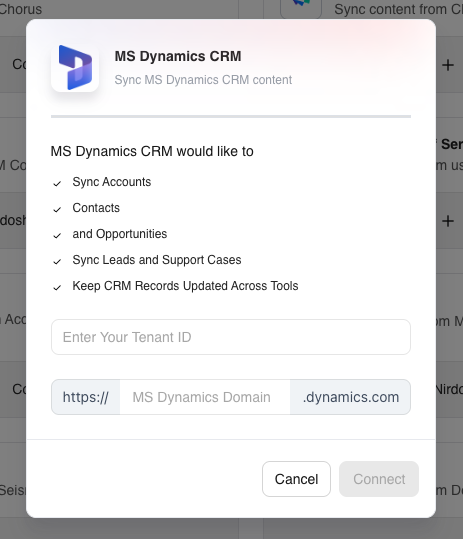The width and height of the screenshot is (463, 539).
Task: Click the checkmark beside Contacts
Action: point(57,209)
